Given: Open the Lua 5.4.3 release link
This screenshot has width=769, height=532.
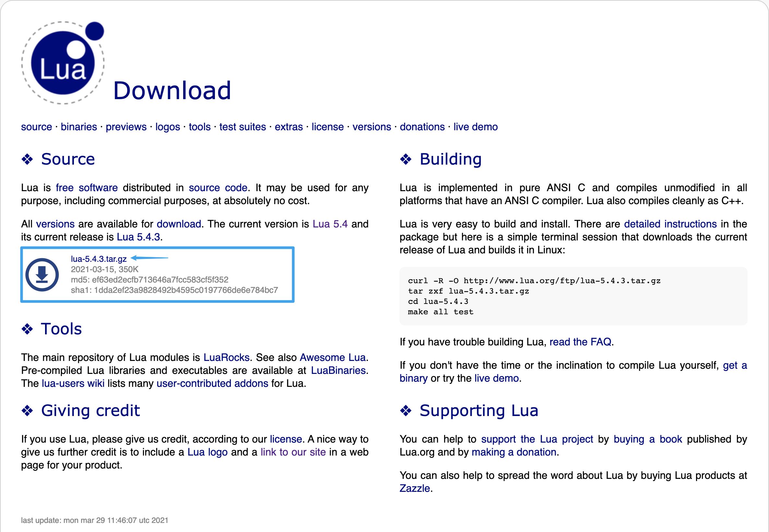Looking at the screenshot, I should point(138,237).
